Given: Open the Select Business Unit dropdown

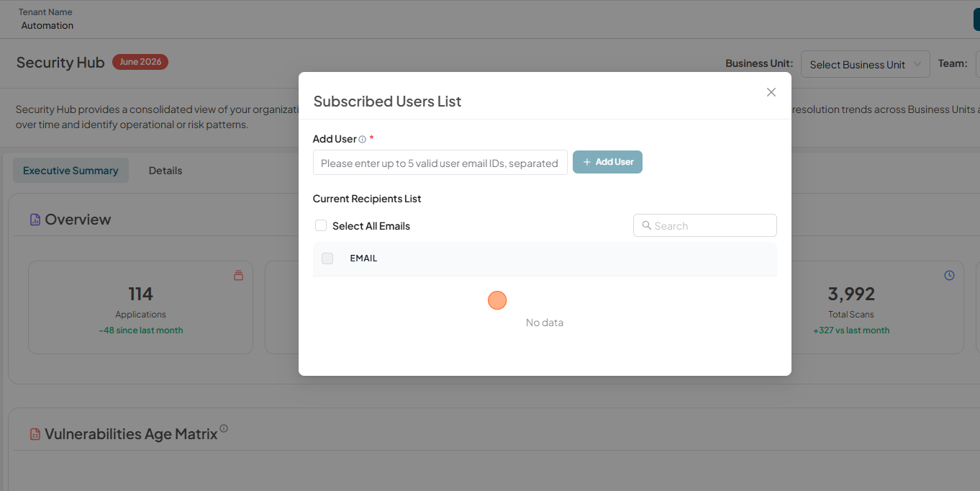Looking at the screenshot, I should (866, 64).
